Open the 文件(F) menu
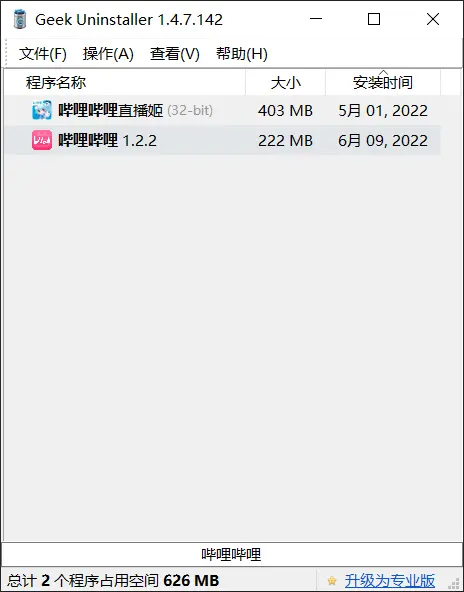Screen dimensions: 464x592 click(x=43, y=54)
